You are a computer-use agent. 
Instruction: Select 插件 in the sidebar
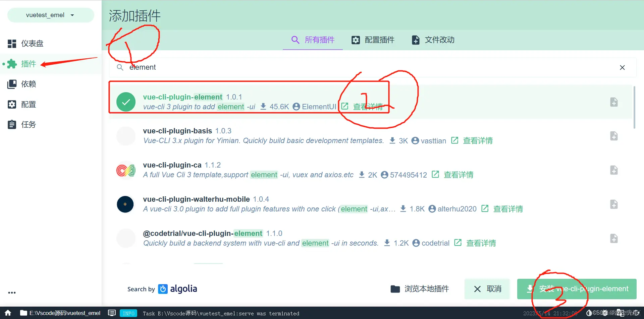coord(50,64)
